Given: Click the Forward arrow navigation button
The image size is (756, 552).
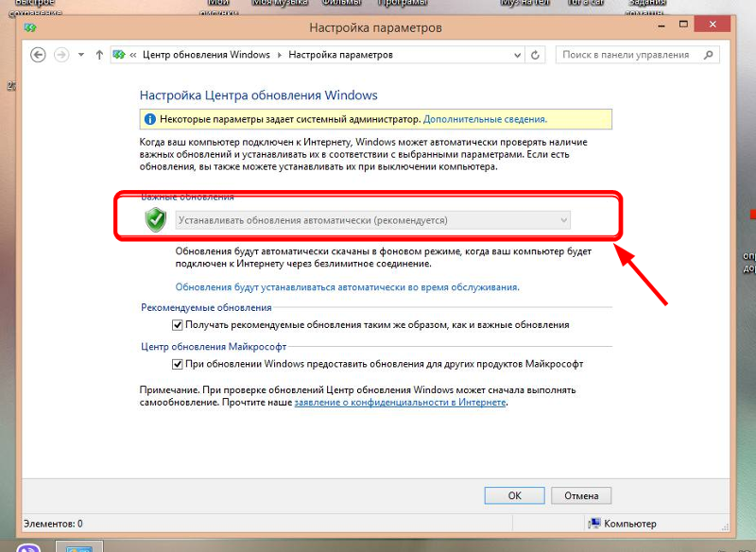Looking at the screenshot, I should pos(61,55).
